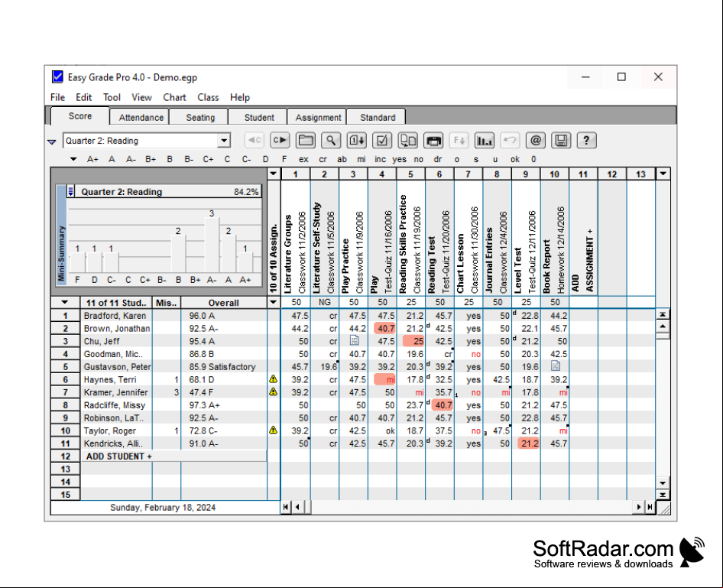Click Kendricks' highlighted Level Test score 21.2
723x588 pixels.
528,443
